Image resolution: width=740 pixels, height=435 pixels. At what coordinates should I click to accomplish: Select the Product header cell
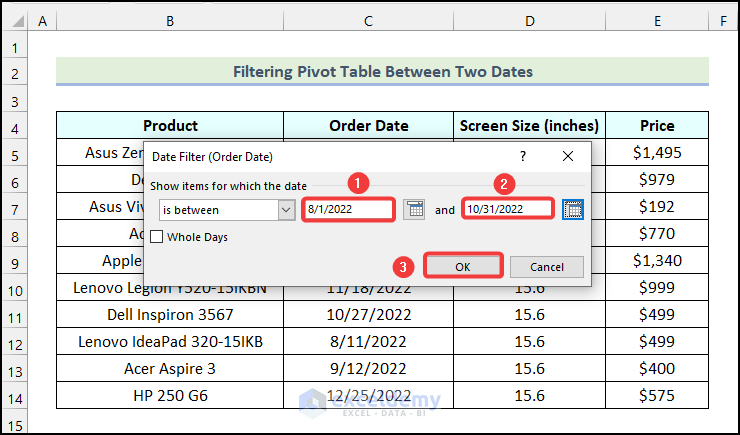pos(170,125)
